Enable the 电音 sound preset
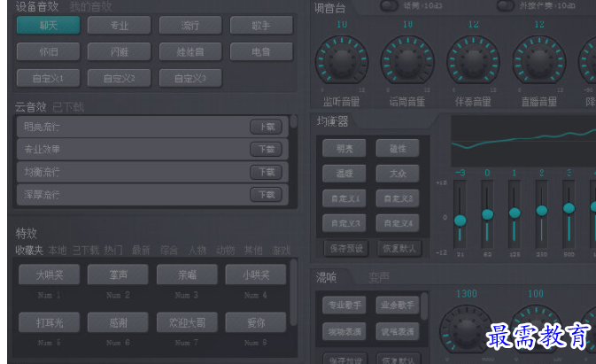596x364 pixels. 261,51
